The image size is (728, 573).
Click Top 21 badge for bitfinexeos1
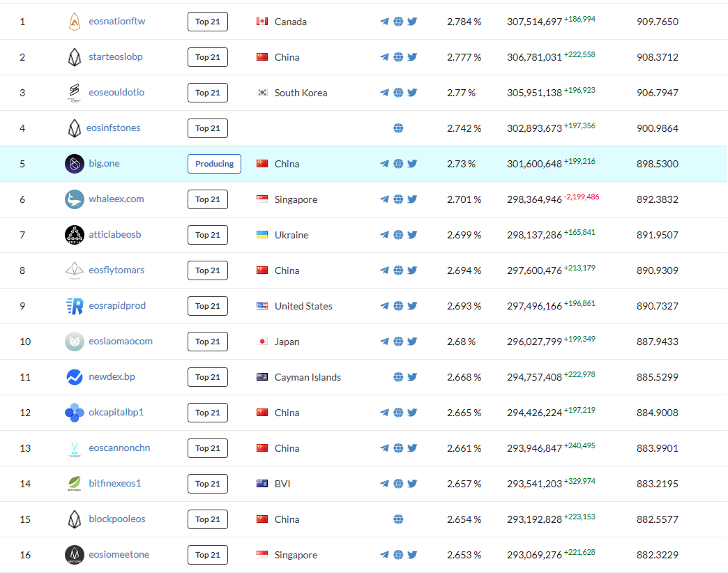208,484
